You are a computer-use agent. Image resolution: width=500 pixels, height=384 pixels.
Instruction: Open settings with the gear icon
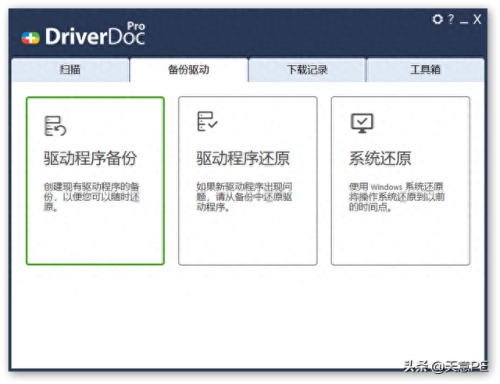[437, 19]
